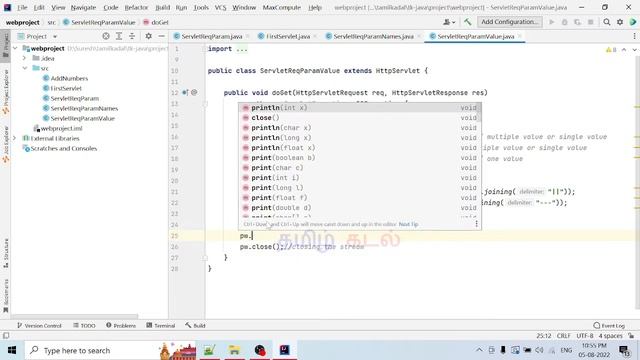This screenshot has width=640, height=360.
Task: Click the IntelliJ IDEA taskbar icon
Action: pos(284,350)
